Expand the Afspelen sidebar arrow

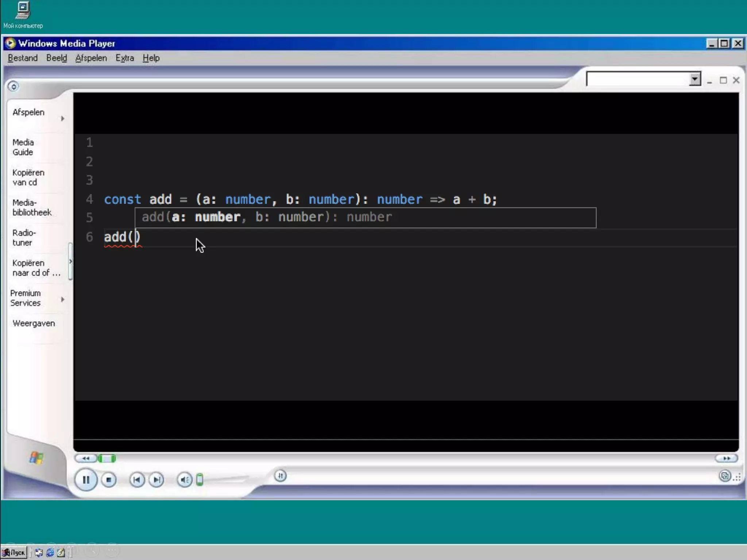(x=63, y=118)
